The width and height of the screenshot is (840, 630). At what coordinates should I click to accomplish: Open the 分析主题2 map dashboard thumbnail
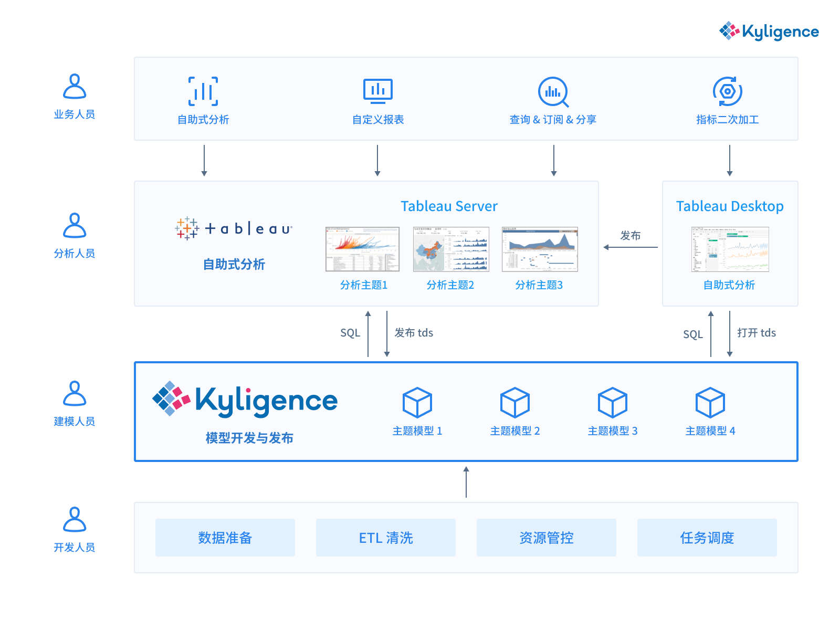(x=451, y=249)
